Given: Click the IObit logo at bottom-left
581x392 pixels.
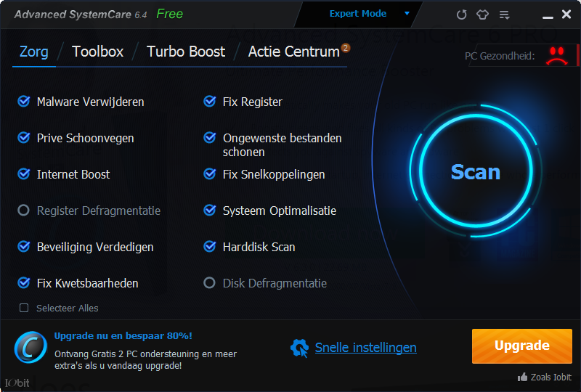Looking at the screenshot, I should 17,383.
